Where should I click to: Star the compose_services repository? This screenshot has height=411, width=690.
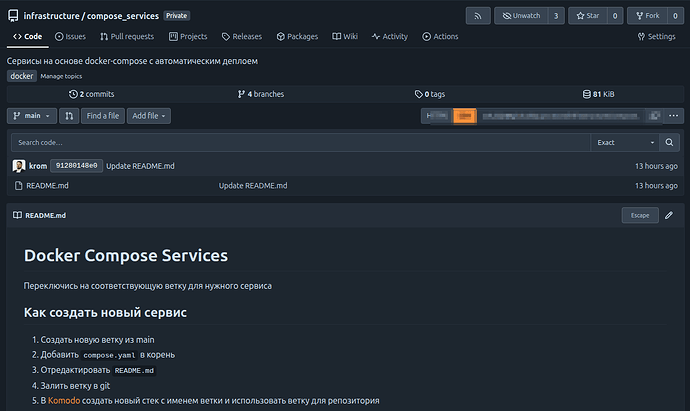click(x=587, y=16)
